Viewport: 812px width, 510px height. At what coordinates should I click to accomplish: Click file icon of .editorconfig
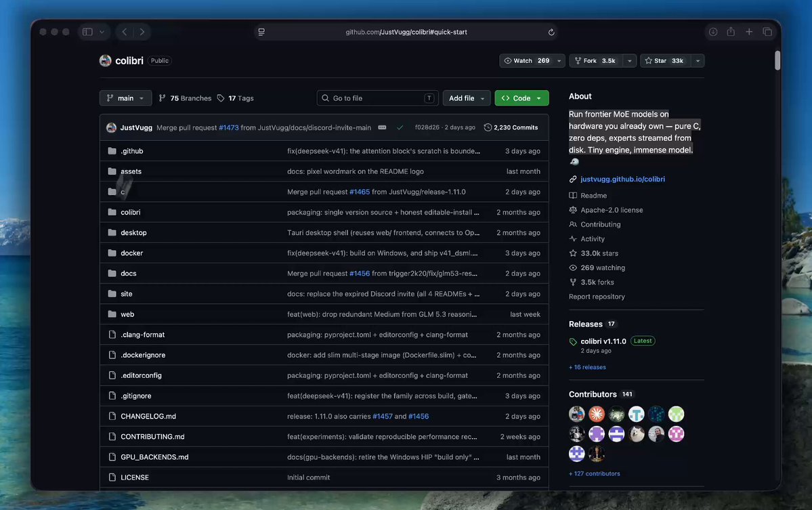[112, 375]
